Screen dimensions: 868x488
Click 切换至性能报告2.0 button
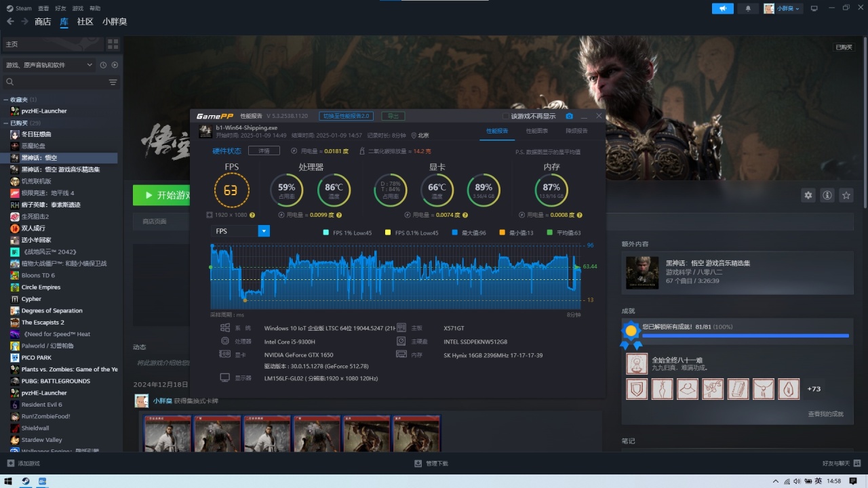(346, 116)
